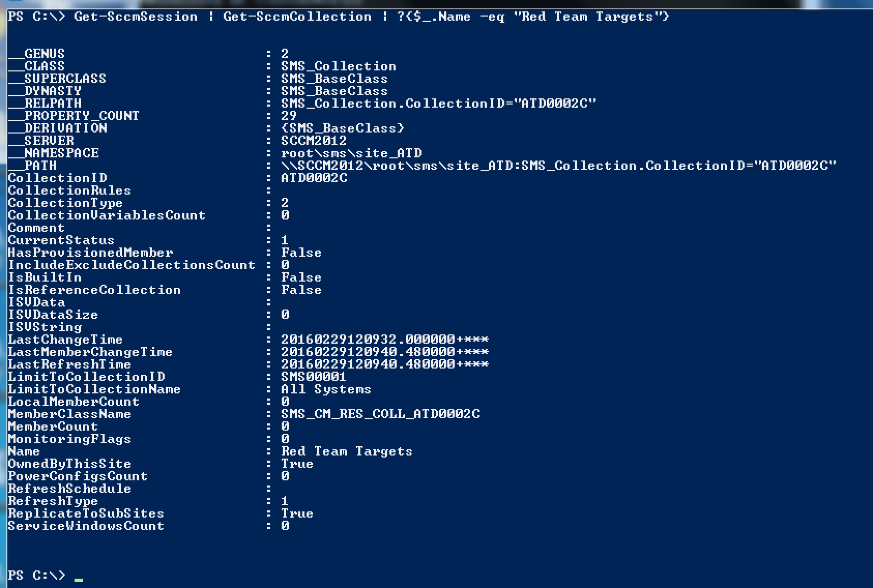Click the CollectionType property label

(x=65, y=203)
